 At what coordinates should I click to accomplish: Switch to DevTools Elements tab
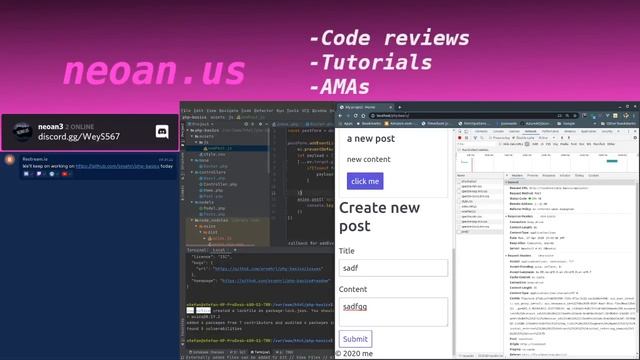click(x=481, y=131)
